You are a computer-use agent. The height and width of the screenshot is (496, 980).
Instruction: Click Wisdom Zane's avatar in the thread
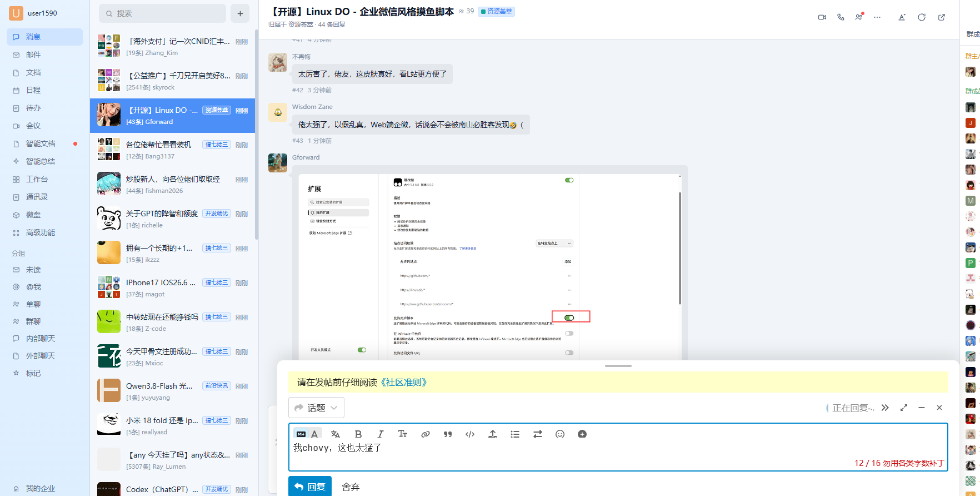point(278,112)
